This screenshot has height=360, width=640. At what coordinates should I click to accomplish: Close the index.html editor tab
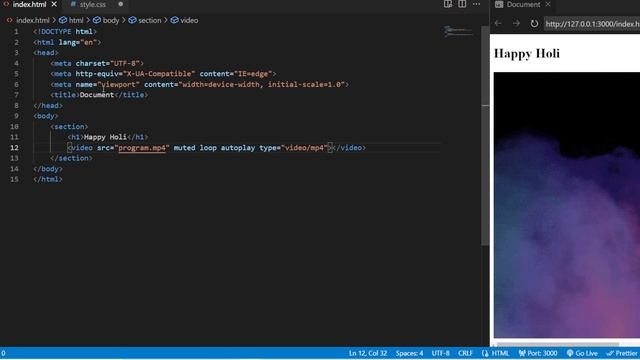(x=54, y=4)
